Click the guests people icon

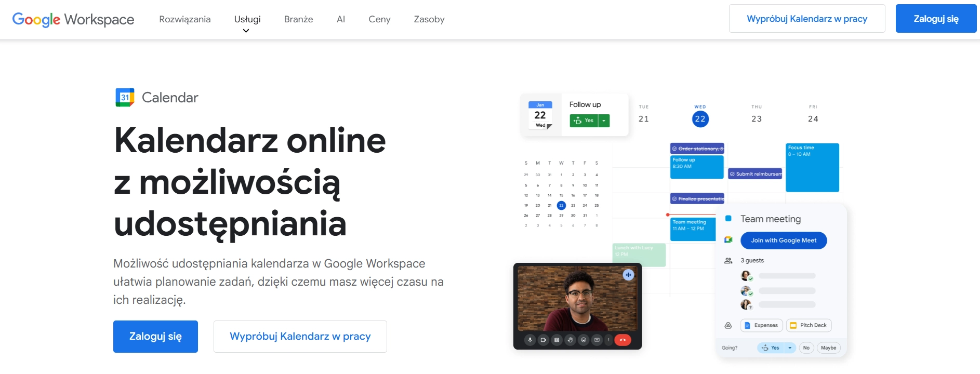pyautogui.click(x=728, y=260)
